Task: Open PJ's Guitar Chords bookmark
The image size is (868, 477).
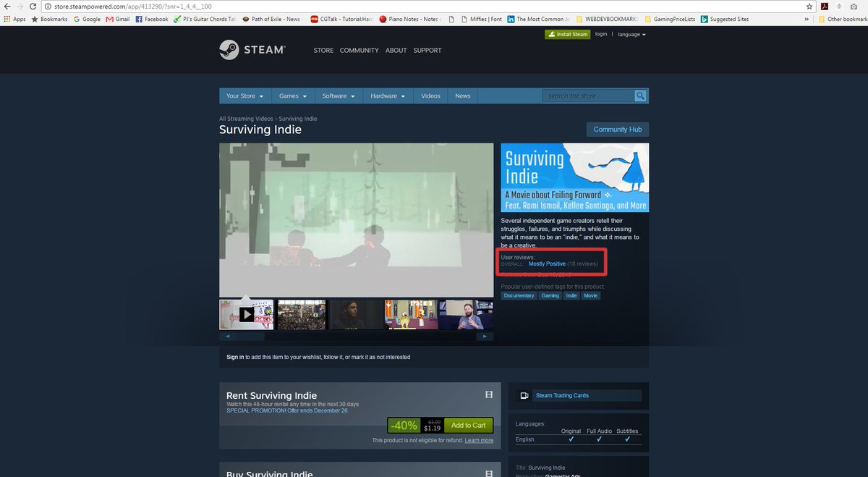Action: tap(205, 19)
